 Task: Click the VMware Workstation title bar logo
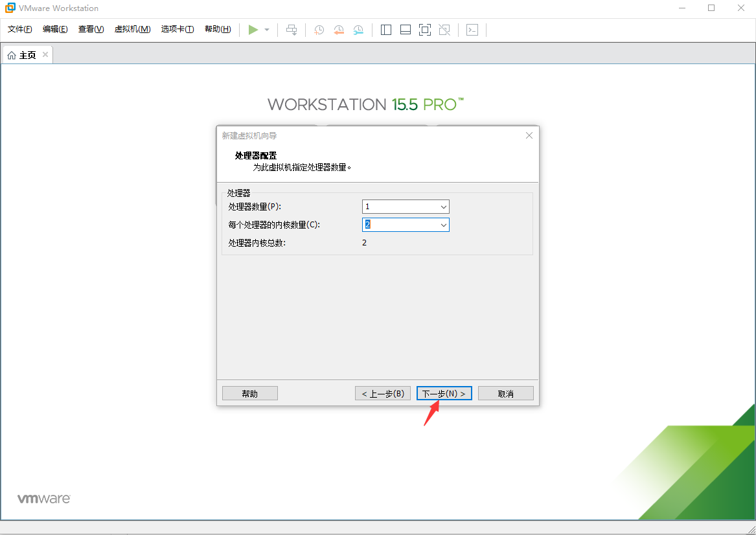(x=10, y=8)
